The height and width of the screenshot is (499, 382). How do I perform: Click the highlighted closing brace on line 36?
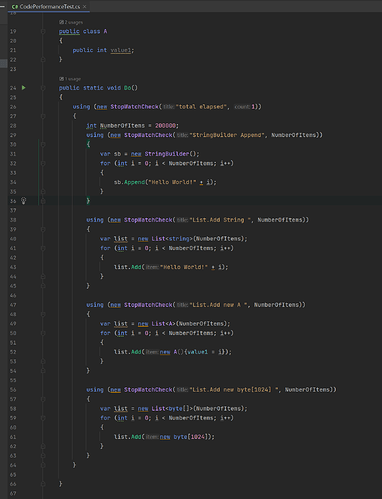click(x=88, y=201)
